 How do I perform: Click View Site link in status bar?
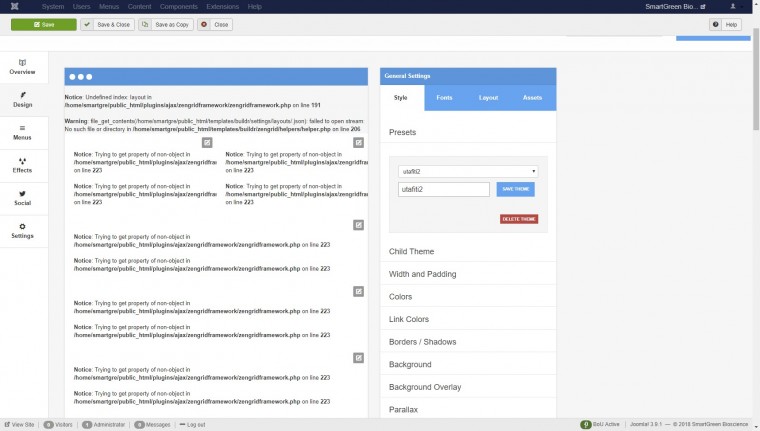tap(19, 425)
